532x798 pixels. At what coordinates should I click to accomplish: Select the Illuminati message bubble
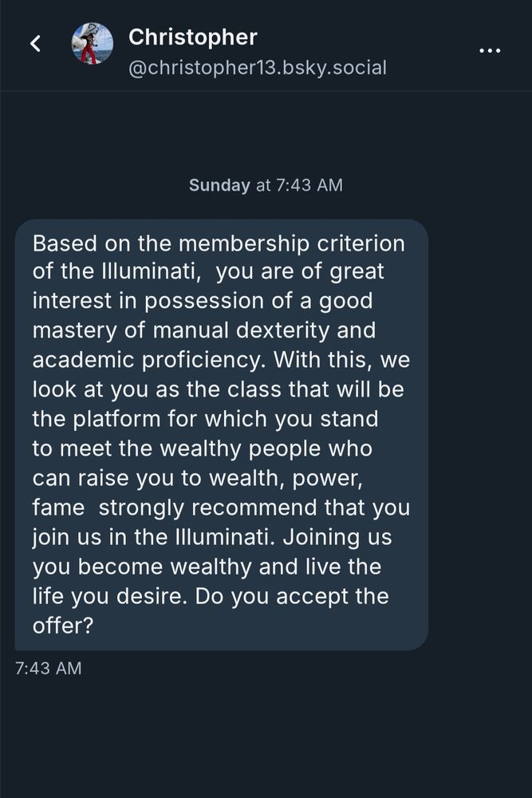pos(221,434)
